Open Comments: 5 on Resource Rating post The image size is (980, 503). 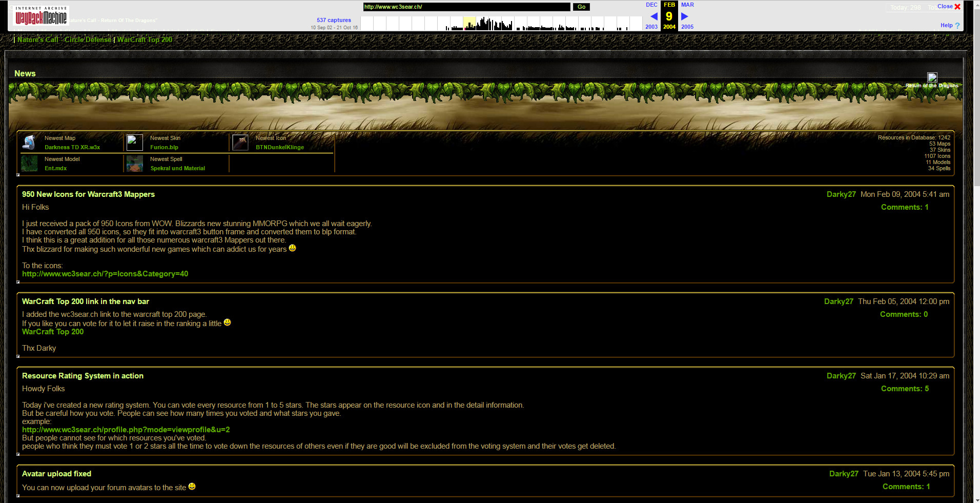pyautogui.click(x=905, y=389)
